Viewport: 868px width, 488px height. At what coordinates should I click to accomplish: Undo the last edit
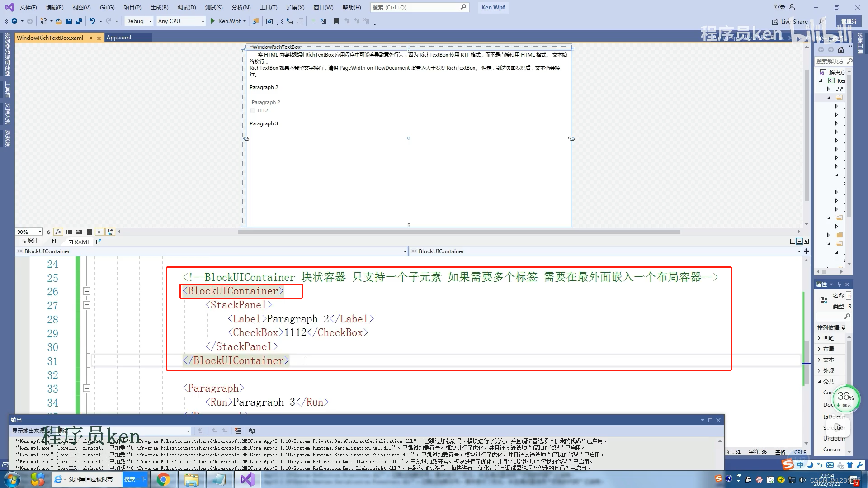tap(93, 21)
